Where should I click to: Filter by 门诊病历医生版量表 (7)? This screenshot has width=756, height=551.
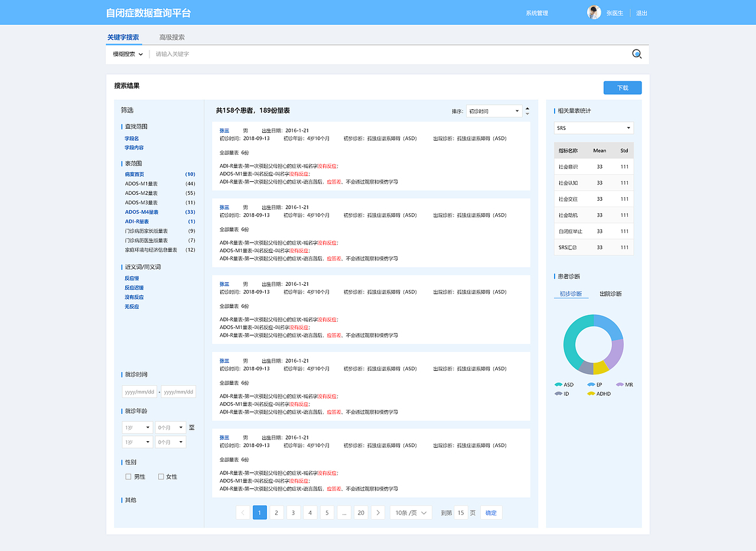pos(159,240)
